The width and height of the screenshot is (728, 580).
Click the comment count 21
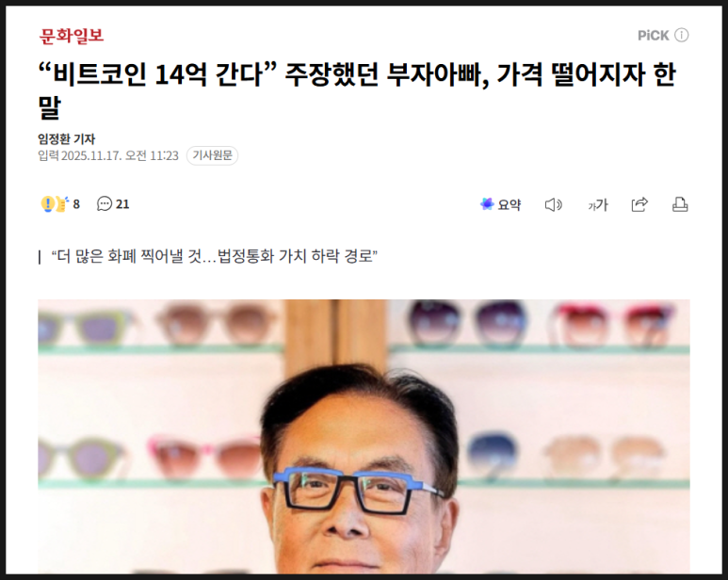122,204
